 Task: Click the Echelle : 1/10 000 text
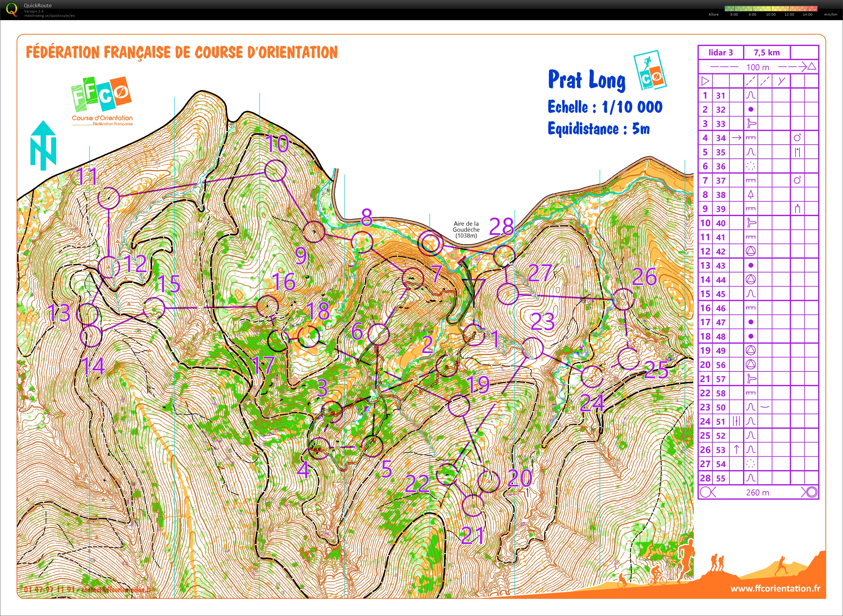pyautogui.click(x=605, y=107)
